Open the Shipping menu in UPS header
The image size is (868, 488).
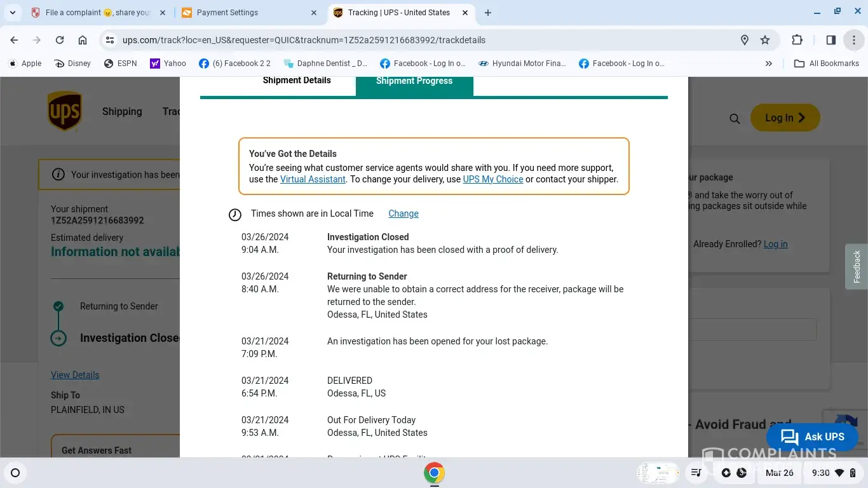pyautogui.click(x=122, y=112)
